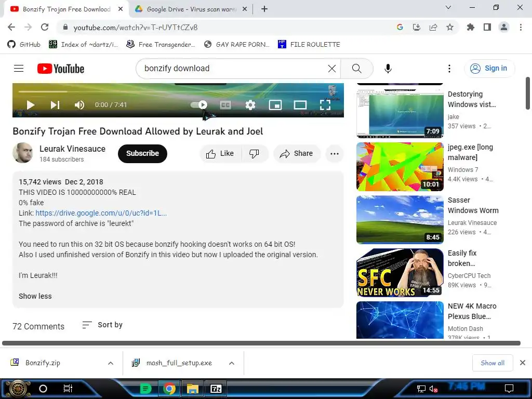
Task: Switch to Google Drive Virus scan tab
Action: pos(191,9)
